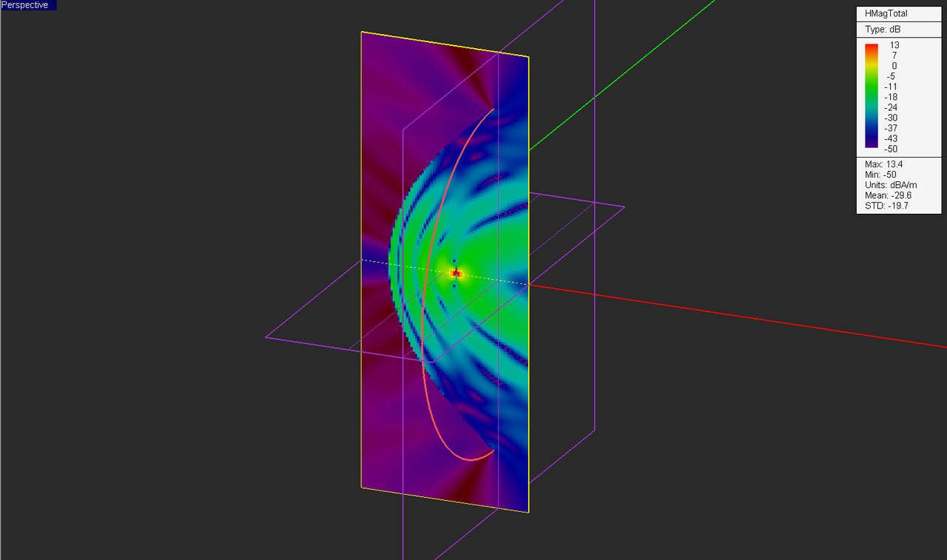Click the red end of the color scale
This screenshot has width=947, height=560.
coord(871,47)
